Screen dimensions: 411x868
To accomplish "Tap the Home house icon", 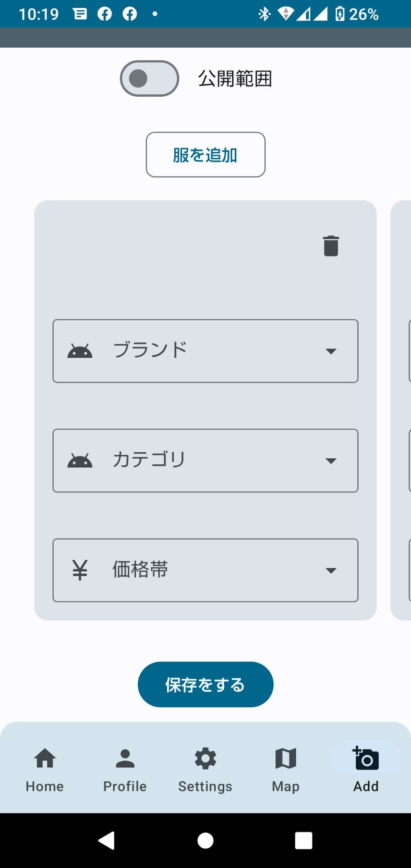I will tap(45, 758).
